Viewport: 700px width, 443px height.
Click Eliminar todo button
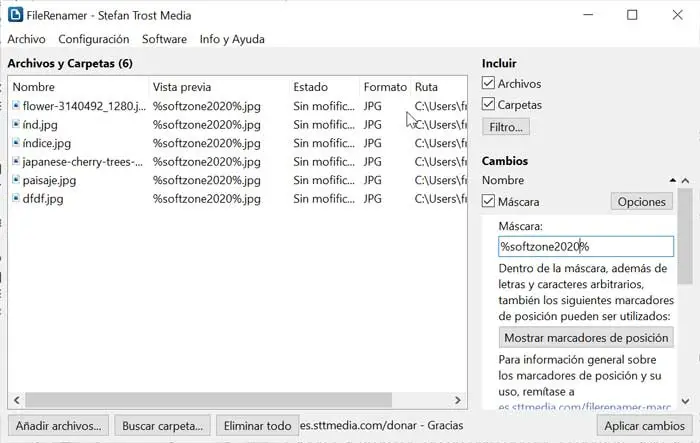(x=258, y=426)
